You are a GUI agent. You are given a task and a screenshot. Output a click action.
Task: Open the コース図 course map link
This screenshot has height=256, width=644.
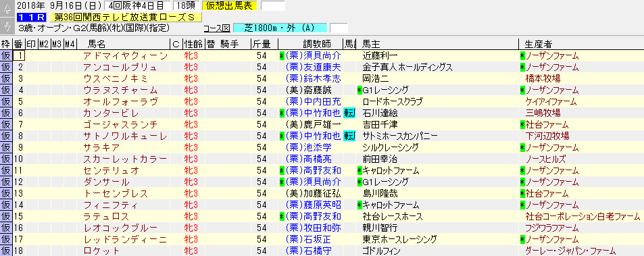(216, 28)
